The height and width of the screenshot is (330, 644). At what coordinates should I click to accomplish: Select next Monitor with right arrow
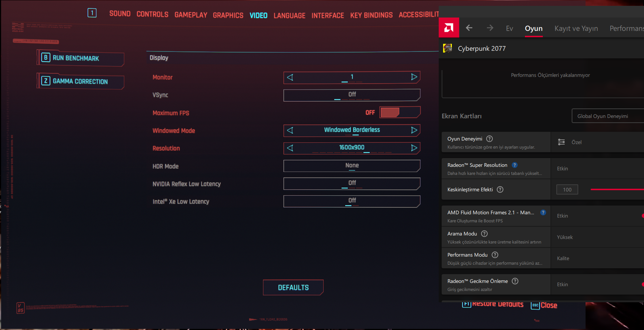click(414, 77)
